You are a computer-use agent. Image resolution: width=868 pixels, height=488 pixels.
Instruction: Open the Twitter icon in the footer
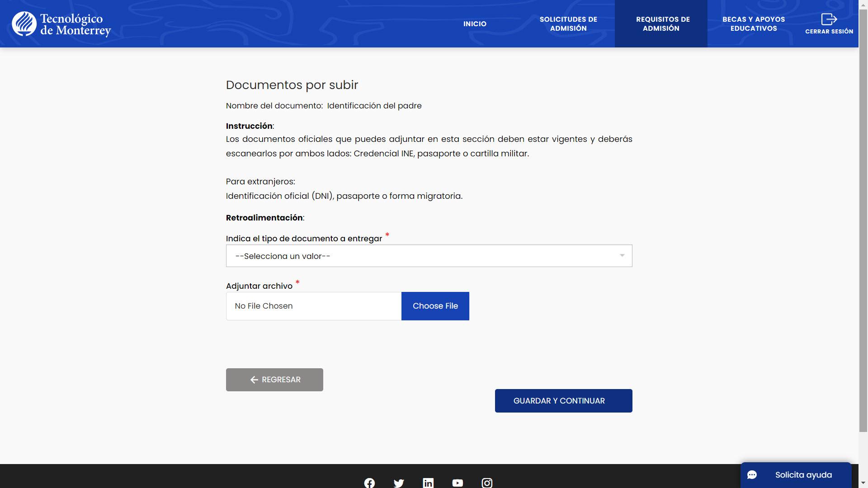[x=399, y=483]
